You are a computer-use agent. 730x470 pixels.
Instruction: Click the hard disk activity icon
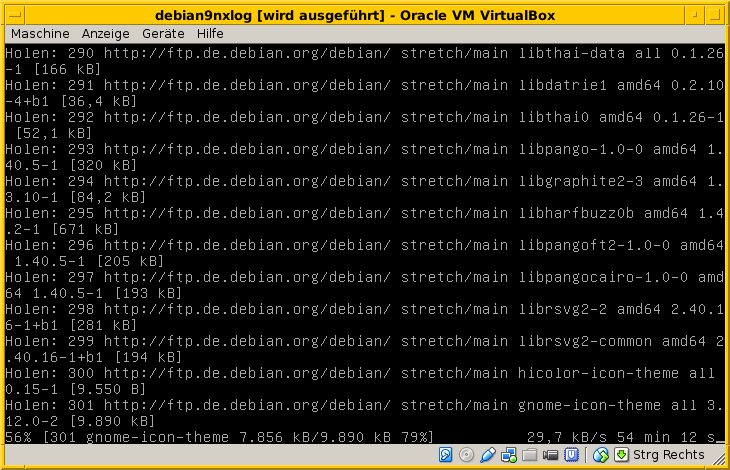point(446,455)
